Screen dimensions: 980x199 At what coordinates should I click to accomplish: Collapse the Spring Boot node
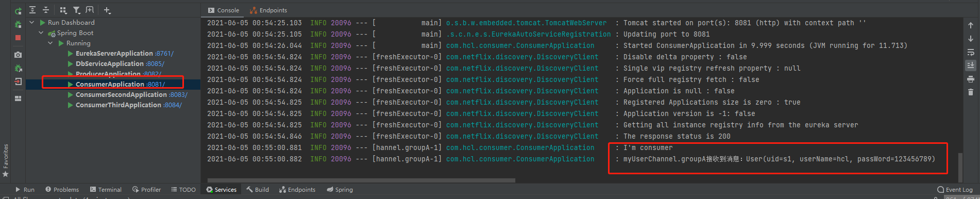tap(41, 32)
